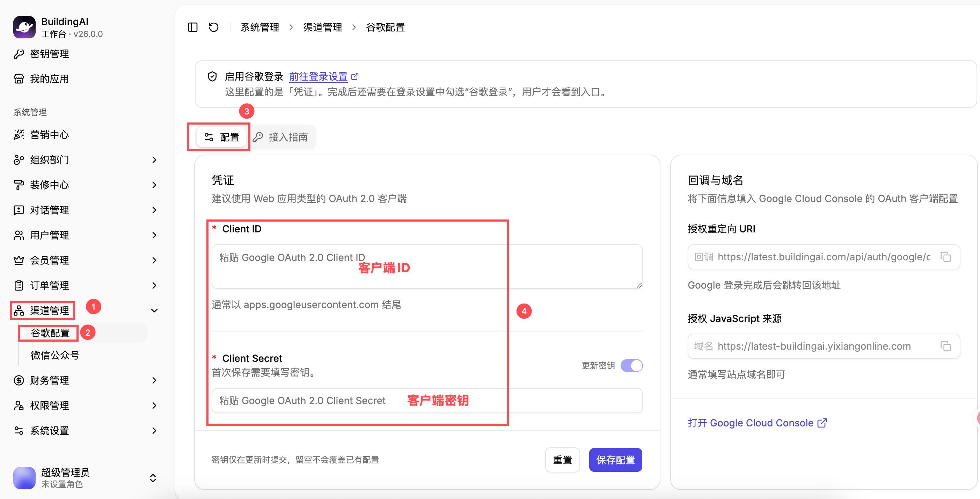Copy the 授权 JavaScript 来源 domain
Screen dimensions: 980x499
pyautogui.click(x=946, y=346)
